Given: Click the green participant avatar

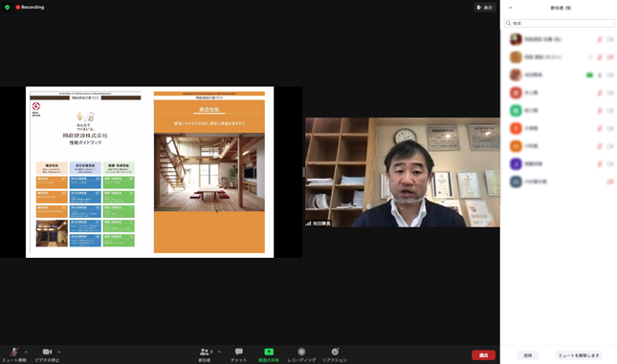Looking at the screenshot, I should [516, 111].
